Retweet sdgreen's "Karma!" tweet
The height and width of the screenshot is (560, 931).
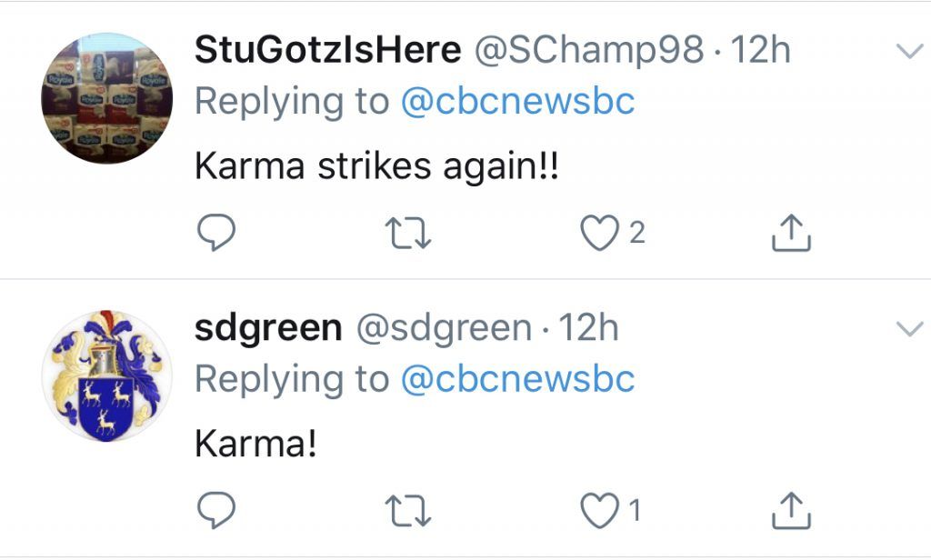click(408, 512)
